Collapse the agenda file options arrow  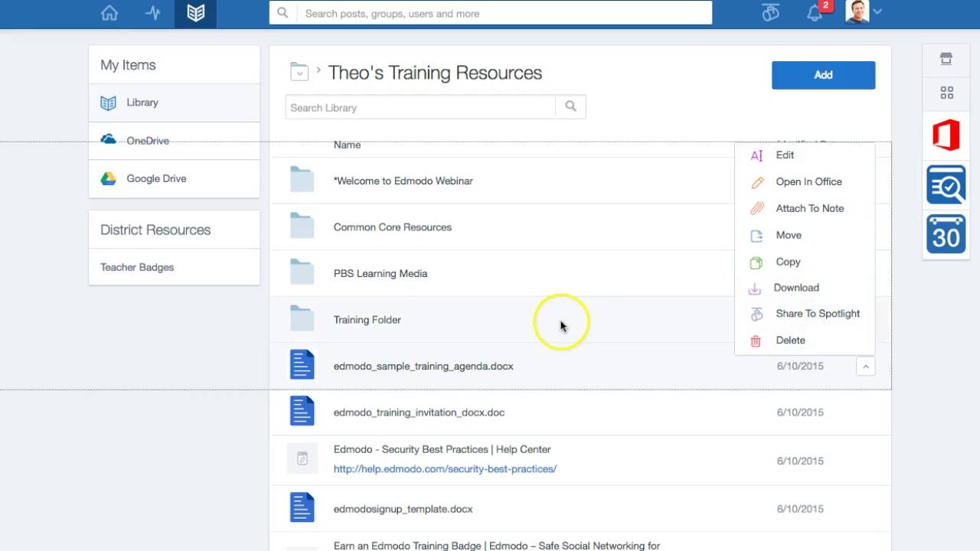865,367
